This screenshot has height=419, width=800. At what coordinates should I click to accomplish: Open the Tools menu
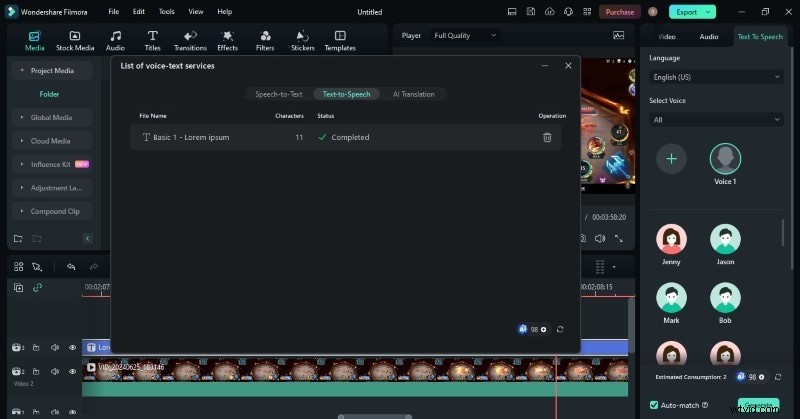[x=166, y=12]
